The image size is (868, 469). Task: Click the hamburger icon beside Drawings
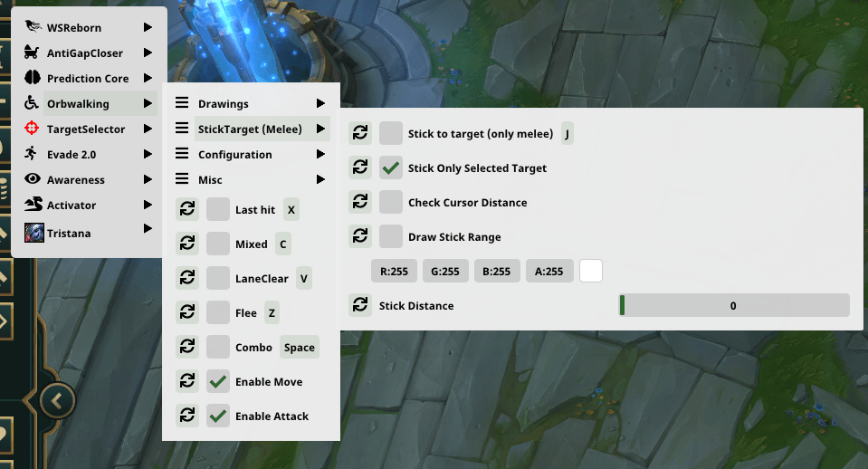pyautogui.click(x=182, y=102)
